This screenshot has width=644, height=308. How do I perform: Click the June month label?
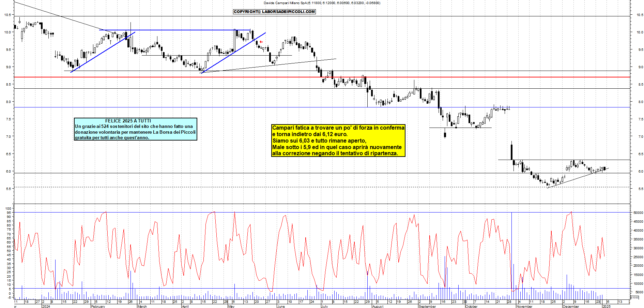click(x=281, y=306)
